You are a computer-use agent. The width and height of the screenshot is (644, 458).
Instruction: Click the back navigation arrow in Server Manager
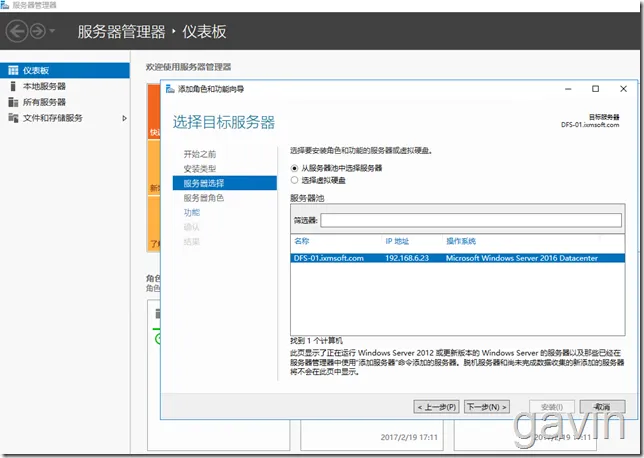pos(17,31)
